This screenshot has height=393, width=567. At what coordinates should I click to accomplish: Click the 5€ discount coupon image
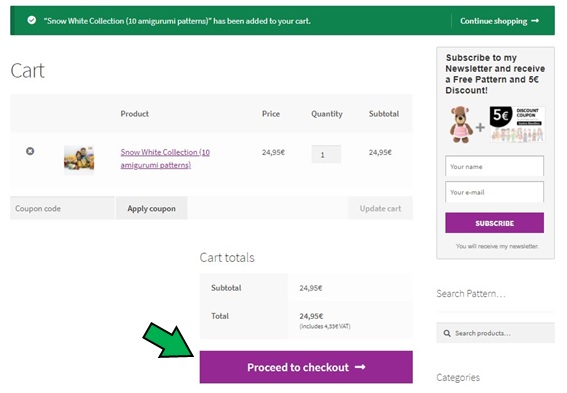pyautogui.click(x=517, y=124)
